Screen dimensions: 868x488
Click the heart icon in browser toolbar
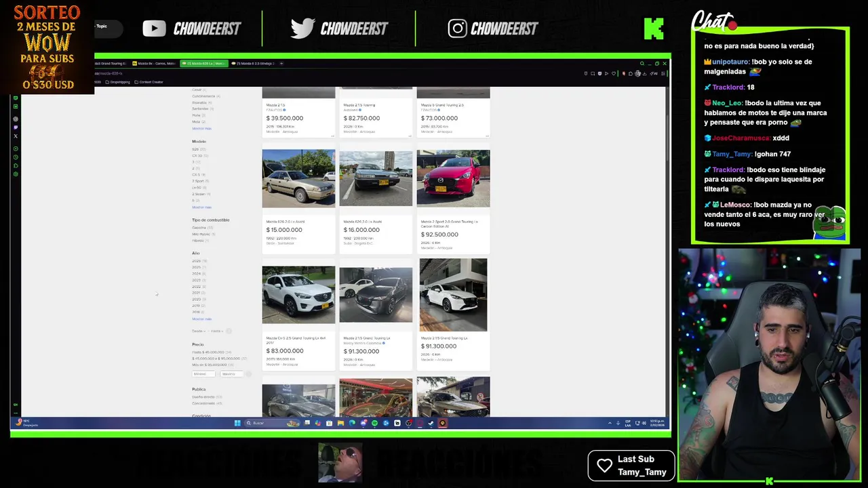pos(614,73)
